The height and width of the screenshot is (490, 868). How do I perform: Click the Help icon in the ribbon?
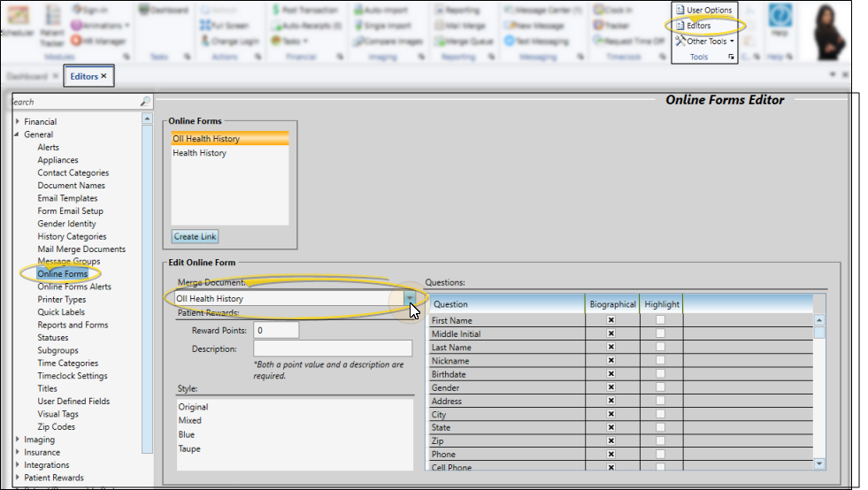pyautogui.click(x=780, y=20)
